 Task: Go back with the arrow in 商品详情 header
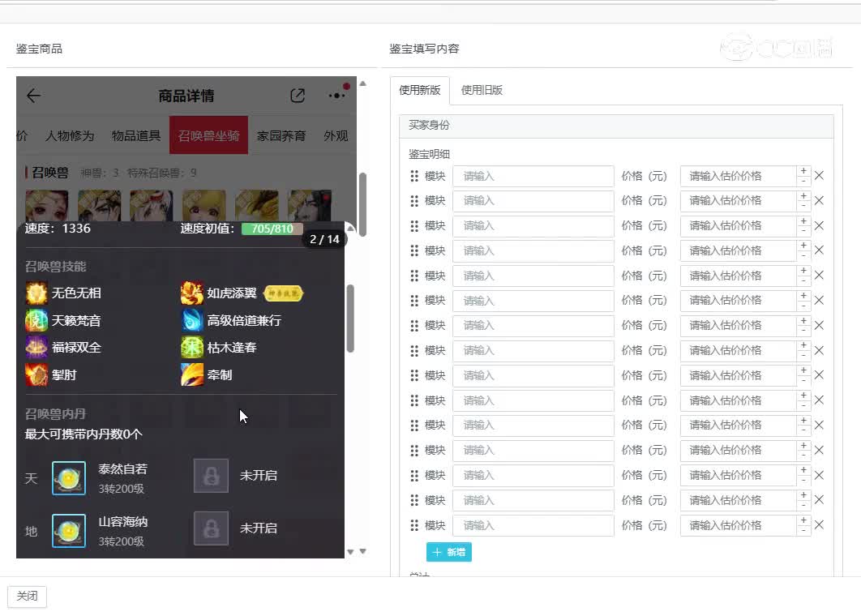(x=33, y=96)
